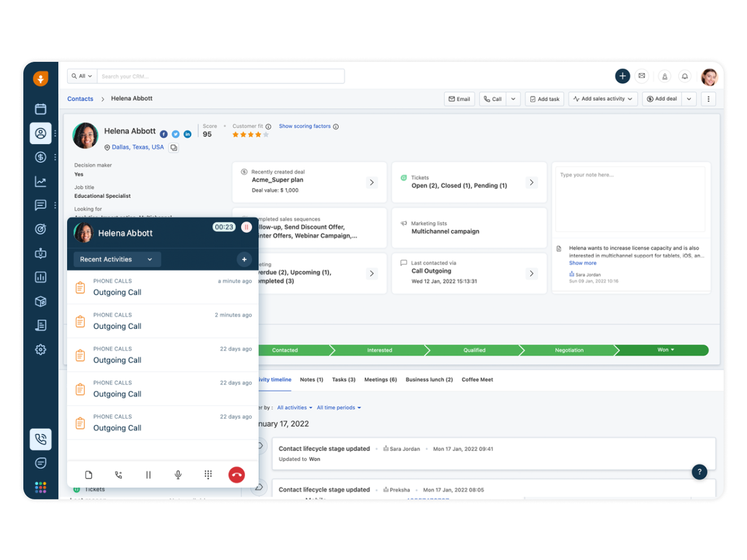Click the call transfer icon

118,475
